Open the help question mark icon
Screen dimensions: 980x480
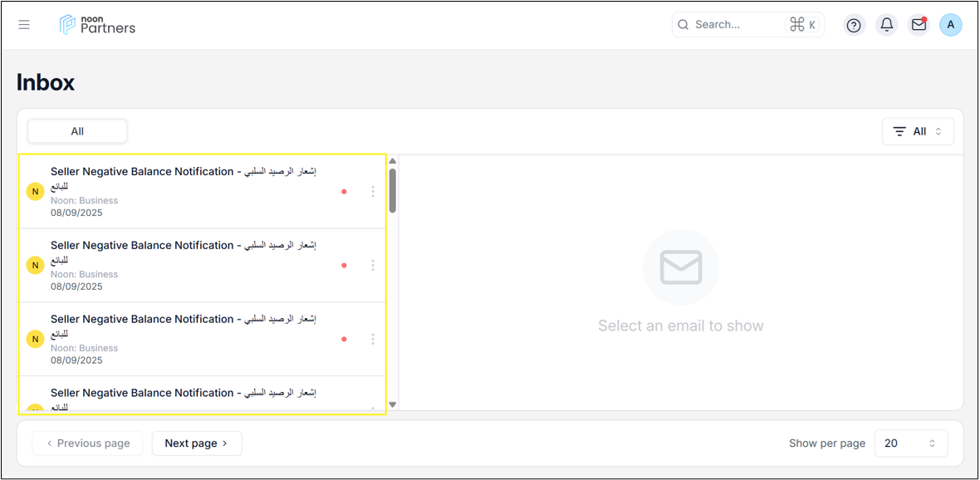click(x=854, y=25)
